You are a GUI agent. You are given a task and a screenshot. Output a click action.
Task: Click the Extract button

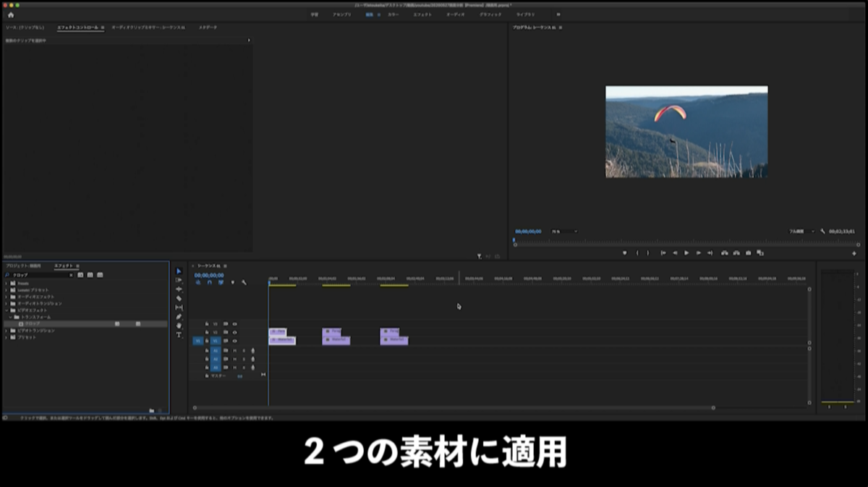pos(736,253)
